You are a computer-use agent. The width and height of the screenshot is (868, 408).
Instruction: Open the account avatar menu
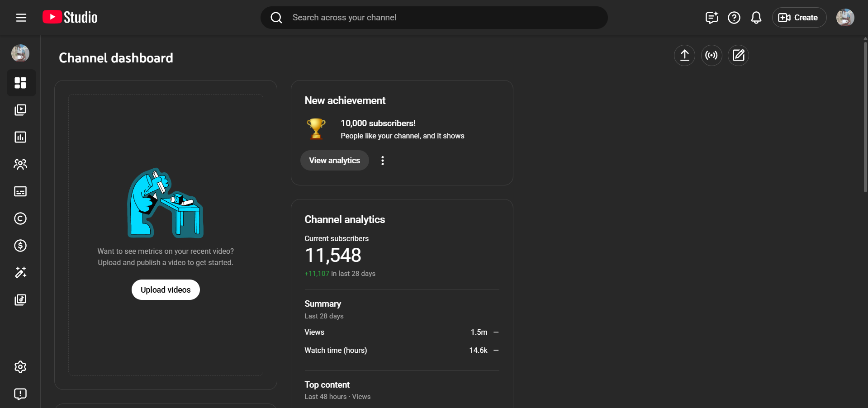(x=845, y=18)
